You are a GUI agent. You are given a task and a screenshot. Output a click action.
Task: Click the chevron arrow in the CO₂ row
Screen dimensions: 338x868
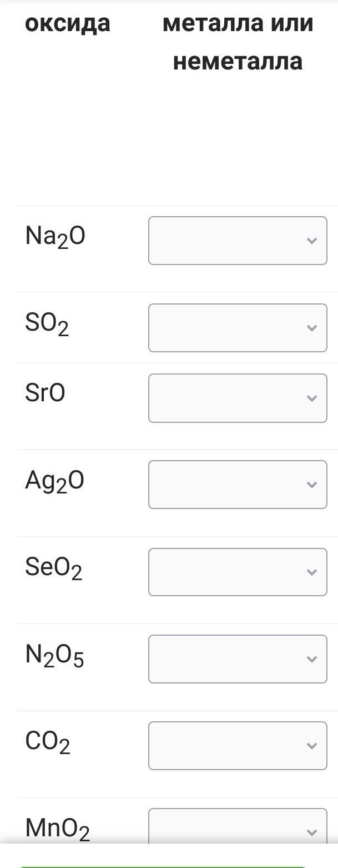tap(312, 746)
